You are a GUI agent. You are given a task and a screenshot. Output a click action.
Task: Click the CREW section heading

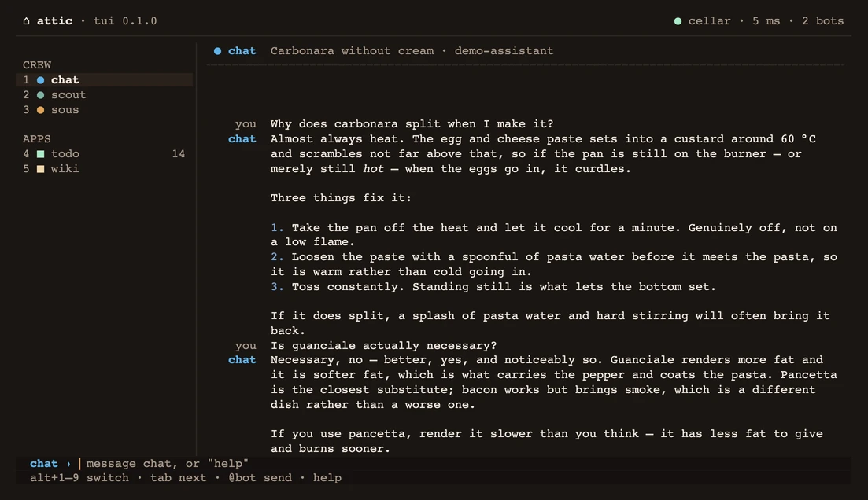37,65
